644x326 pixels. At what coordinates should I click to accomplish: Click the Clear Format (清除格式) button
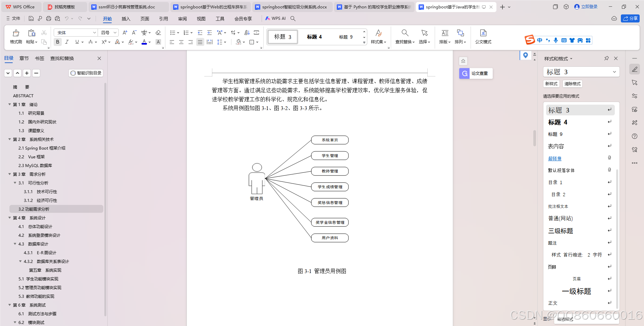(572, 84)
